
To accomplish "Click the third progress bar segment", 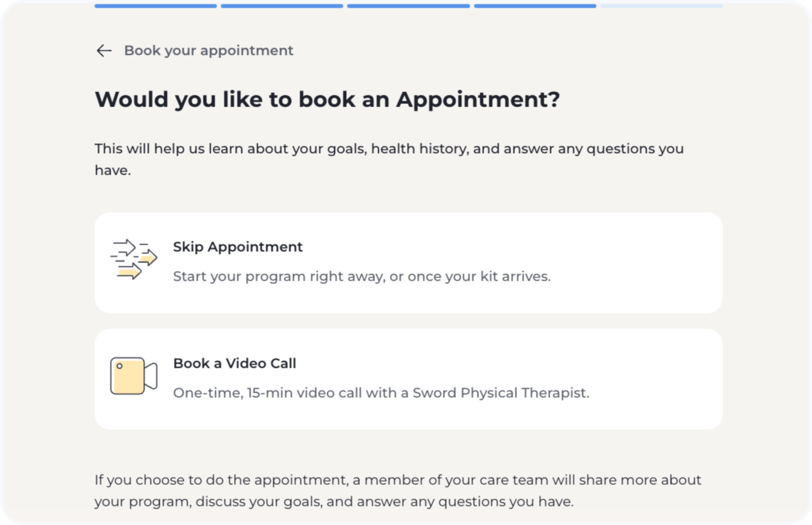I will (x=408, y=6).
